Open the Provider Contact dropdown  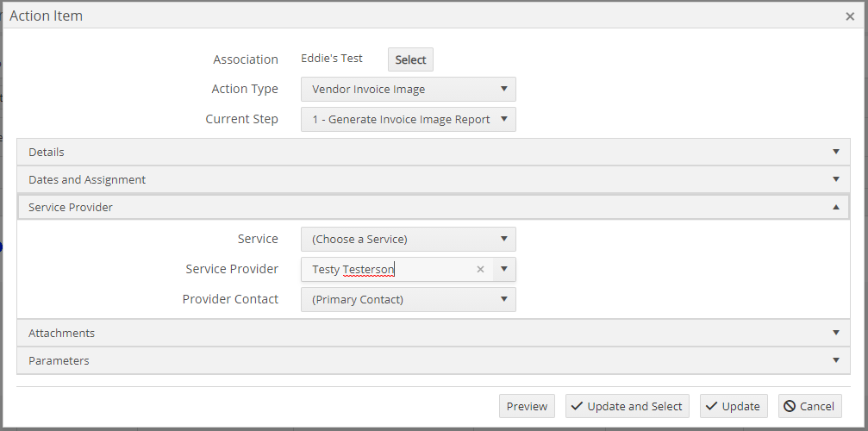pos(409,299)
